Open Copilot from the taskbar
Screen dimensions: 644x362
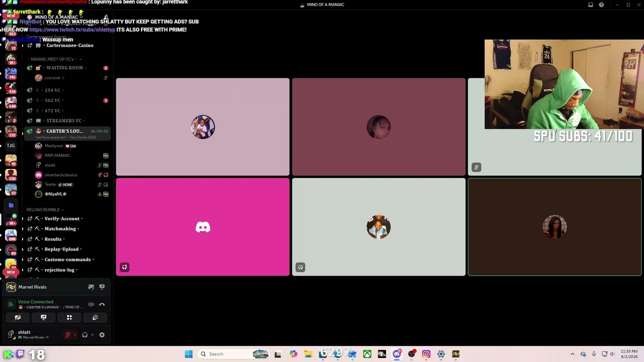(x=293, y=354)
